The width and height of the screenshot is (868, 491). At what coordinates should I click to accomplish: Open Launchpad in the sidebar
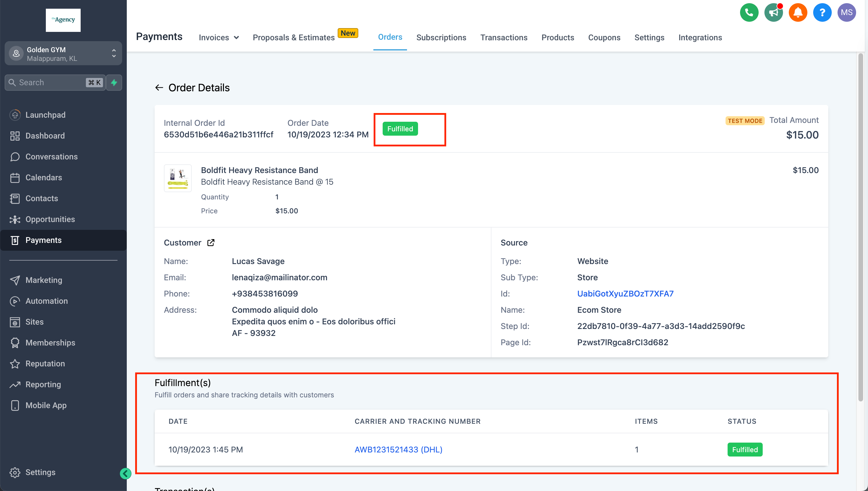click(64, 115)
